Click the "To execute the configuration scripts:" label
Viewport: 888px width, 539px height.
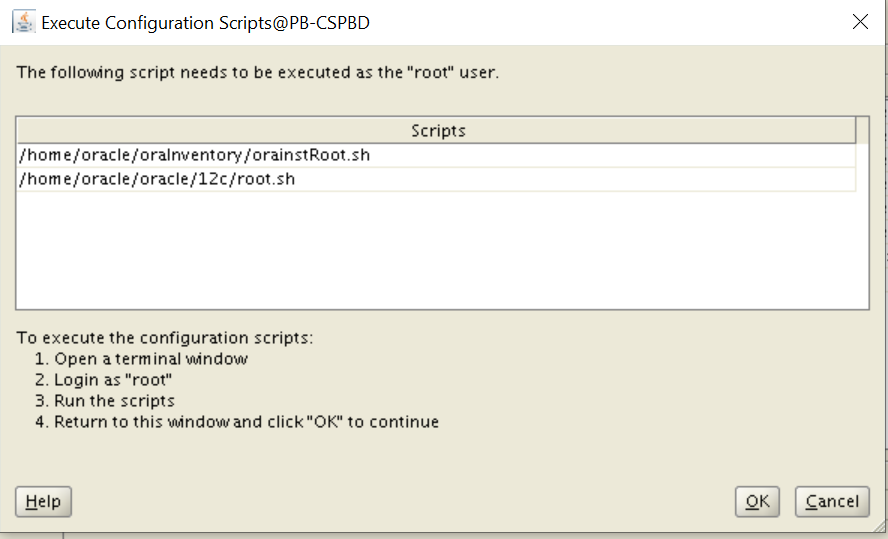(165, 337)
